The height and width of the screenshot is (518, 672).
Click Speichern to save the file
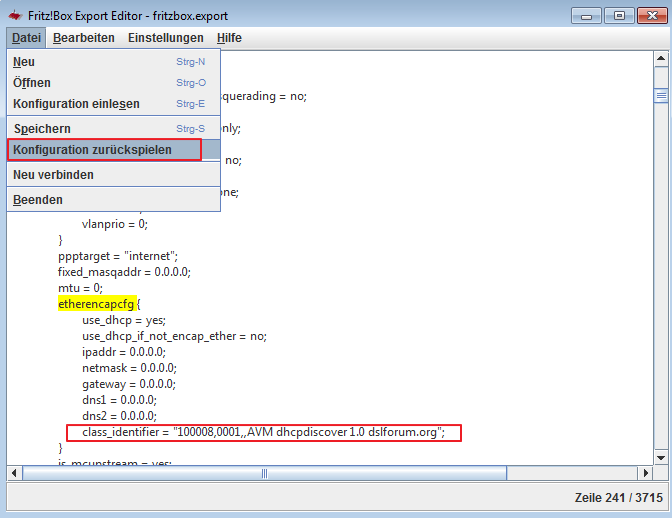(42, 129)
